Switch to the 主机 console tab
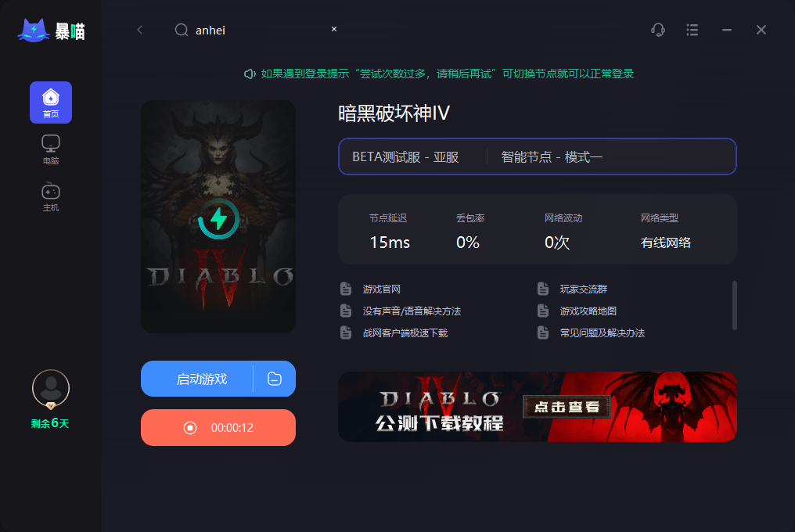The width and height of the screenshot is (795, 532). (51, 197)
